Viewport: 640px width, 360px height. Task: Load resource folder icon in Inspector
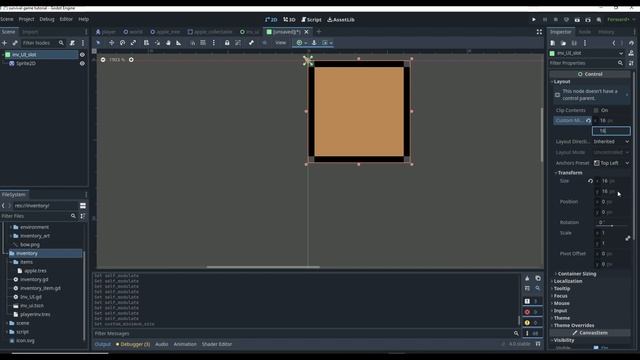563,43
